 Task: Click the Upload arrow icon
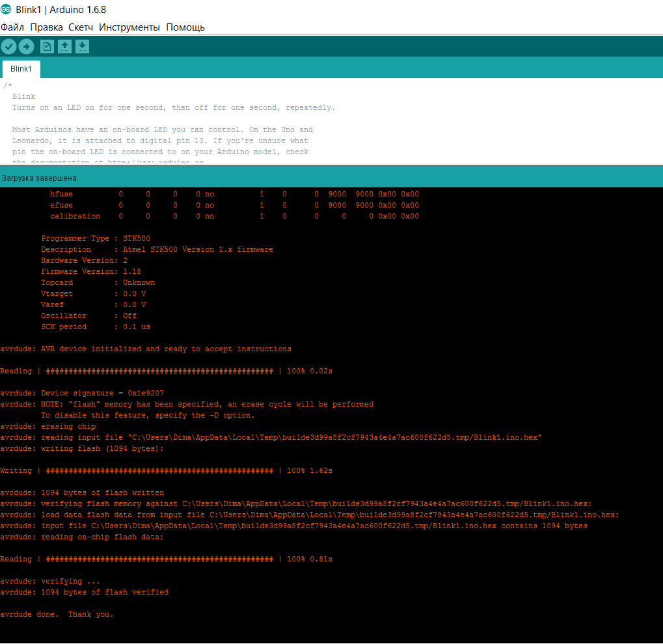(x=26, y=47)
